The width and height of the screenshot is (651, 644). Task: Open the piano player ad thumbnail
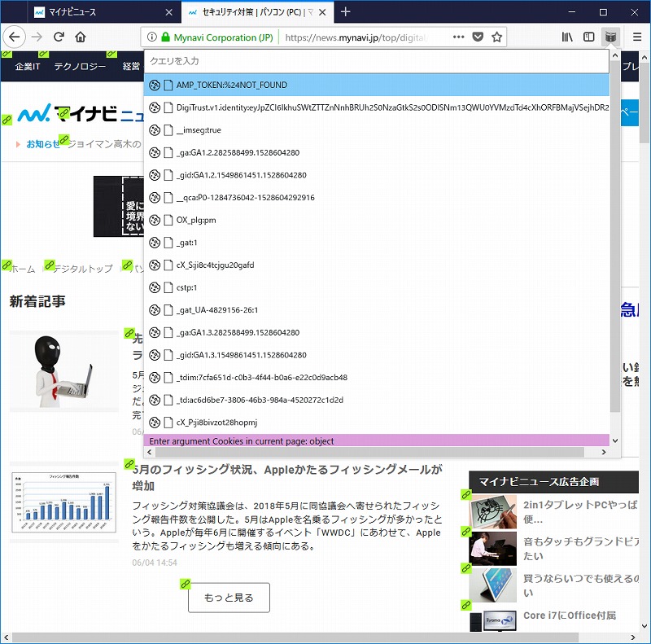point(493,549)
